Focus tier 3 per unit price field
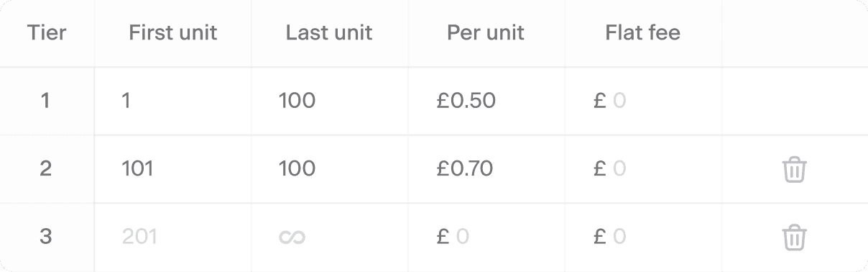Image resolution: width=868 pixels, height=272 pixels. [486, 237]
